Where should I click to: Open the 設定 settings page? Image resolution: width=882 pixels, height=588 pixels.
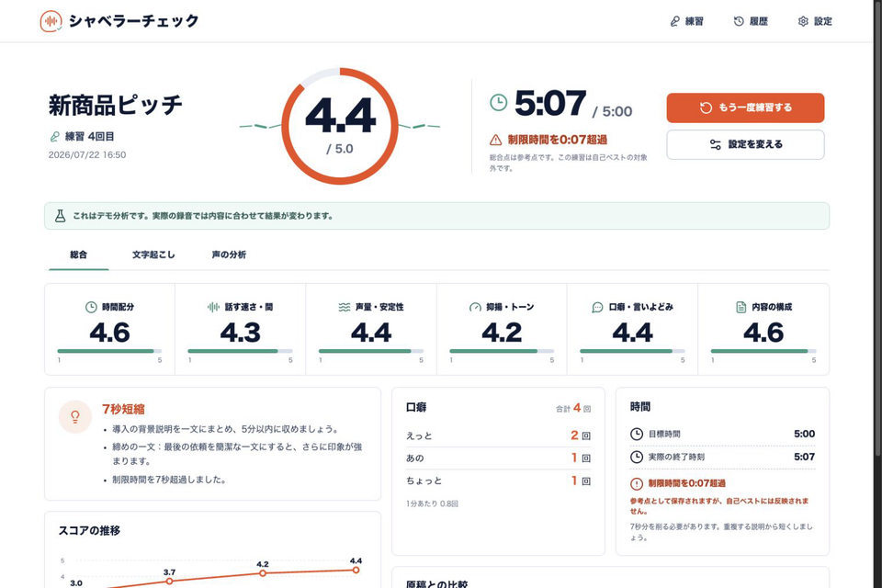click(815, 21)
